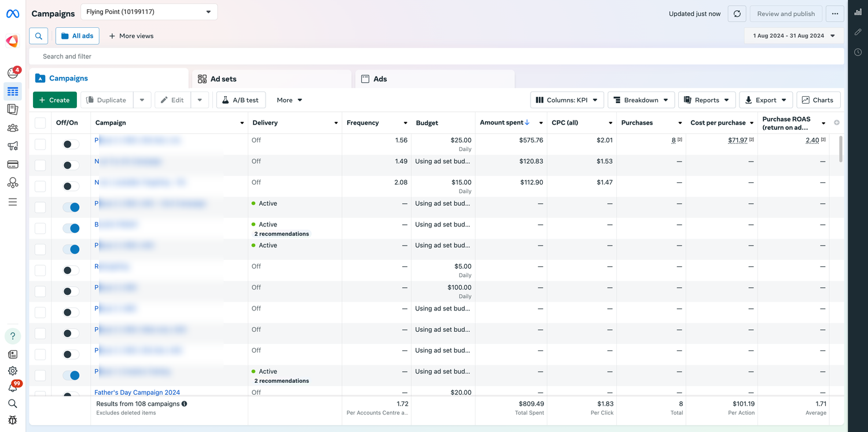Open the date range 1 Aug - 31 Aug dropdown
868x432 pixels.
(x=794, y=36)
